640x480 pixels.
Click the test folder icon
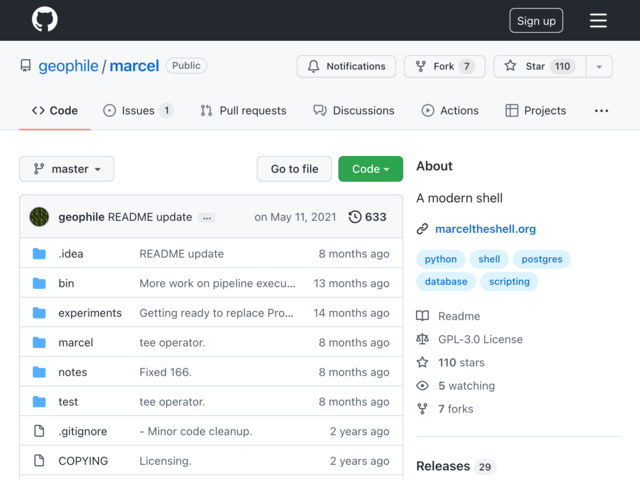39,402
